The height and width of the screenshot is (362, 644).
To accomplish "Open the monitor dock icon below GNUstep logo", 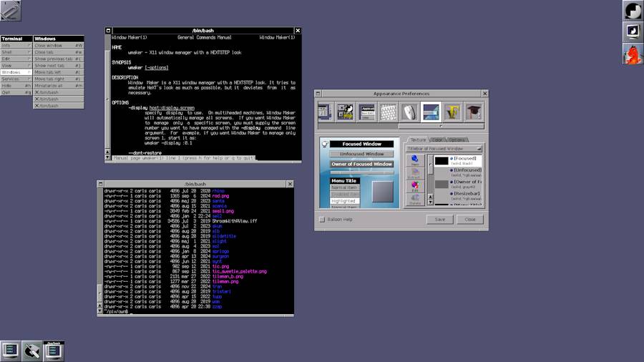I will [633, 31].
